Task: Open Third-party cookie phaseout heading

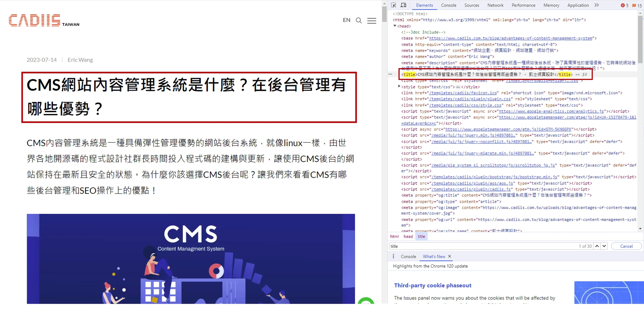Action: [433, 285]
